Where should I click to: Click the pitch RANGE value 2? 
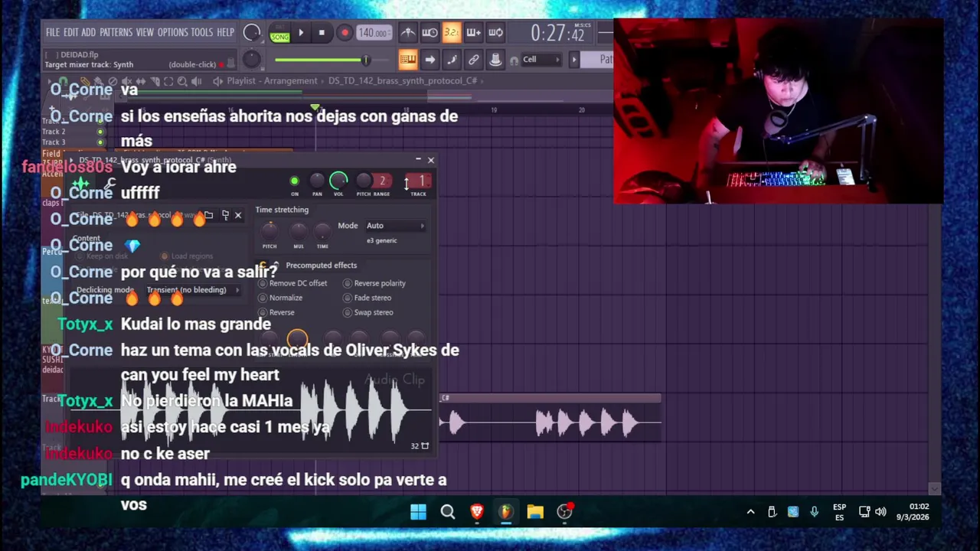point(382,181)
